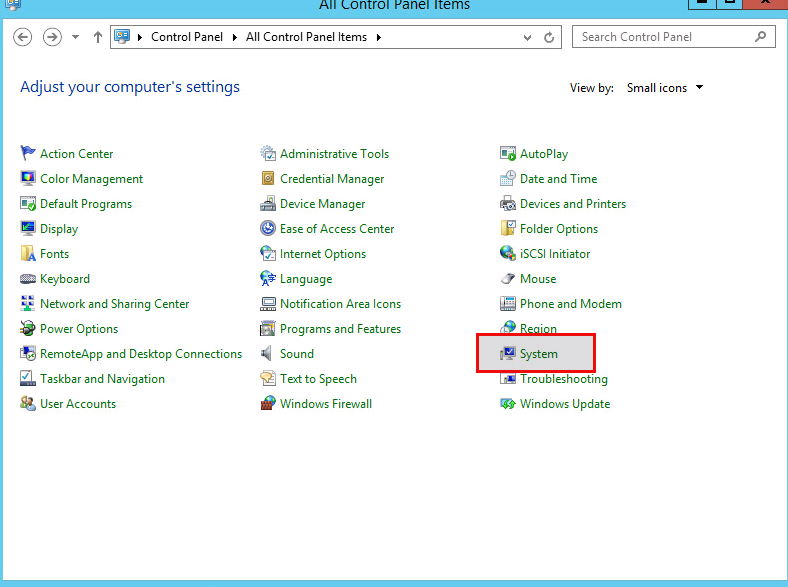This screenshot has height=587, width=788.
Task: Click the Text to Speech icon
Action: point(268,378)
